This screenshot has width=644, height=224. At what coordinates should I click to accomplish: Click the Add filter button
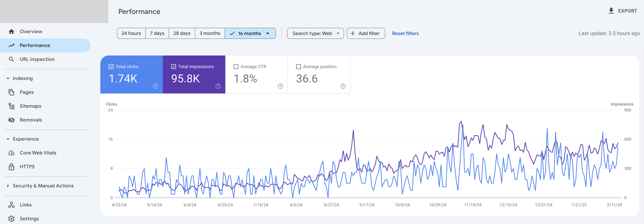[366, 33]
